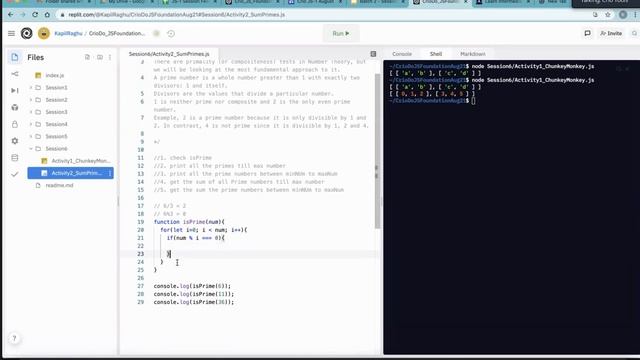Switch to the Markdown tab
Viewport: 640px width, 360px height.
click(473, 54)
